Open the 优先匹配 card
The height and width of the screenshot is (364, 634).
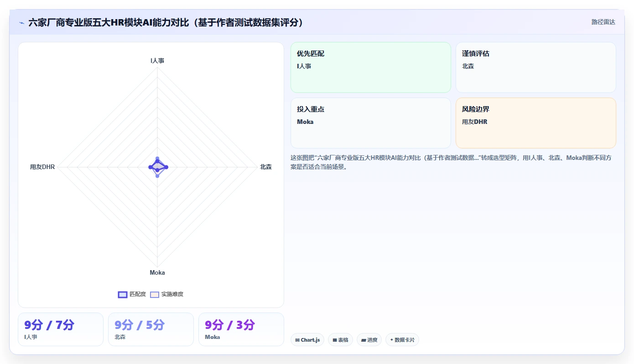point(371,67)
